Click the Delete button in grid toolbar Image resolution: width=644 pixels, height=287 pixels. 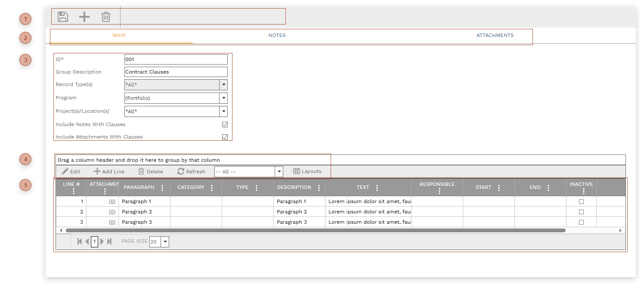[x=151, y=171]
